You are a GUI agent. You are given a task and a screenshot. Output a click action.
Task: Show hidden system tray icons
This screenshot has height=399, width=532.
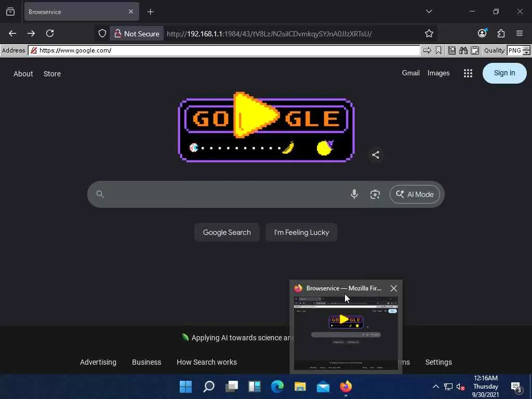(x=436, y=387)
